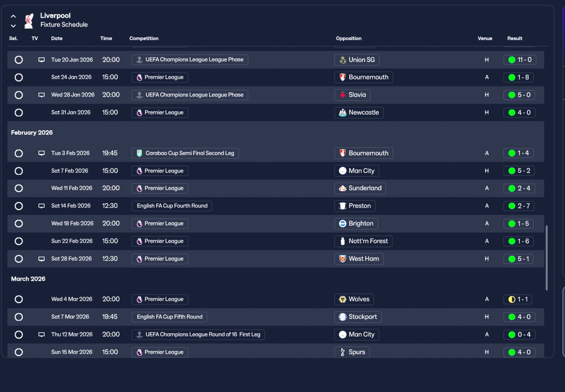The height and width of the screenshot is (392, 565).
Task: Select the radio button for the Wolves fixture
Action: 19,299
